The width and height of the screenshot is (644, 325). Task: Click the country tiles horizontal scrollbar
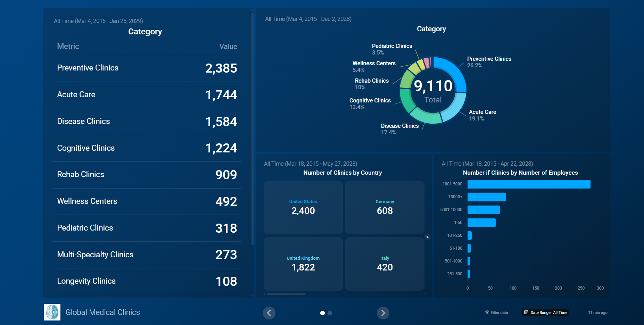point(286,294)
